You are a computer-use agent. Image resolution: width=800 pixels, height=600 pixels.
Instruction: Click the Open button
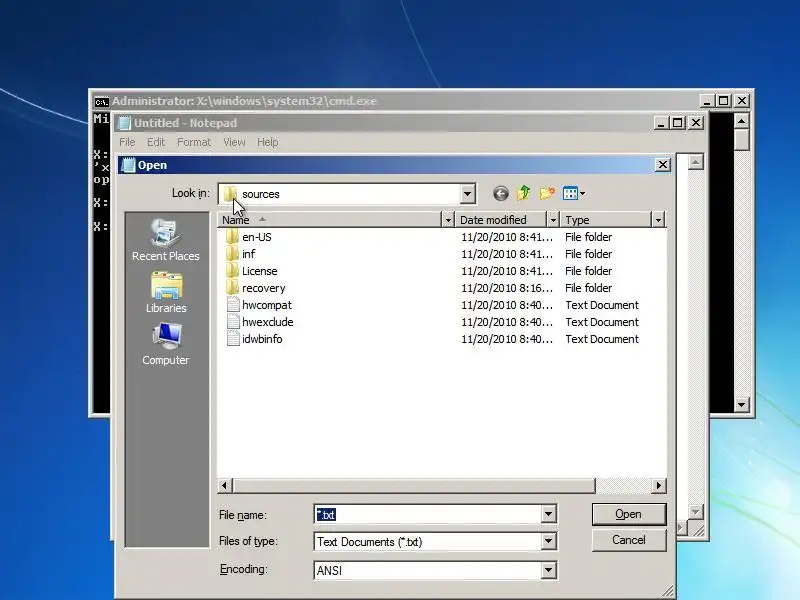point(629,514)
